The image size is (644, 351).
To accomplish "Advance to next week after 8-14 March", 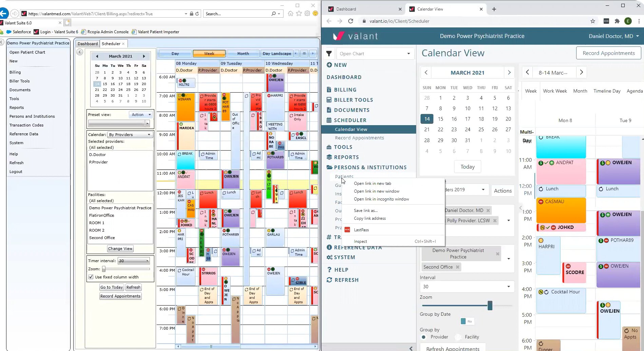I will pyautogui.click(x=581, y=72).
